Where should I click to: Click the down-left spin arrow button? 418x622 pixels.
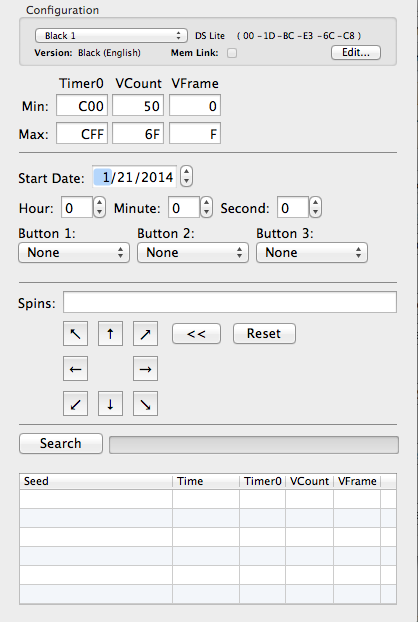click(x=75, y=403)
